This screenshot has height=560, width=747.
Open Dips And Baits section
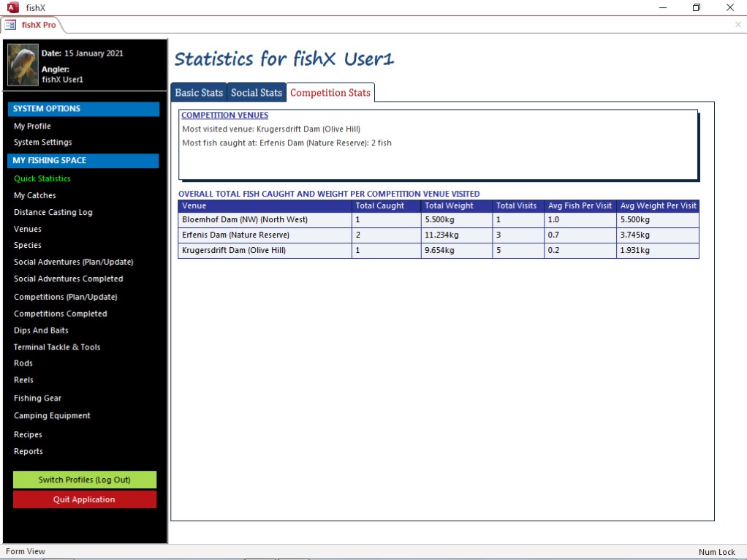[41, 330]
